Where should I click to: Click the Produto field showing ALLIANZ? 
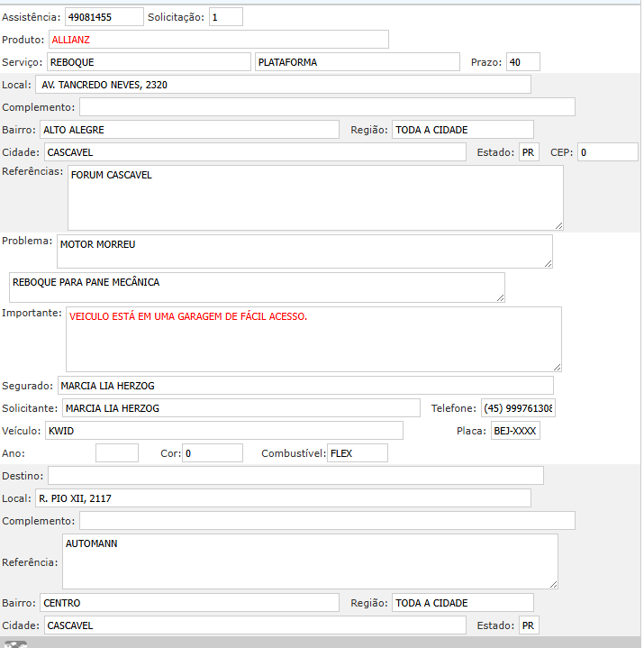coord(218,40)
